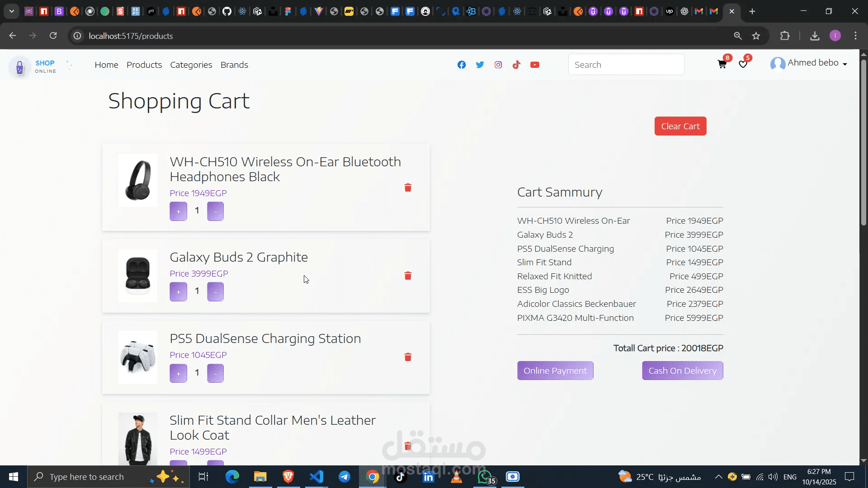Open the Facebook social icon
The height and width of the screenshot is (488, 868).
tap(461, 65)
